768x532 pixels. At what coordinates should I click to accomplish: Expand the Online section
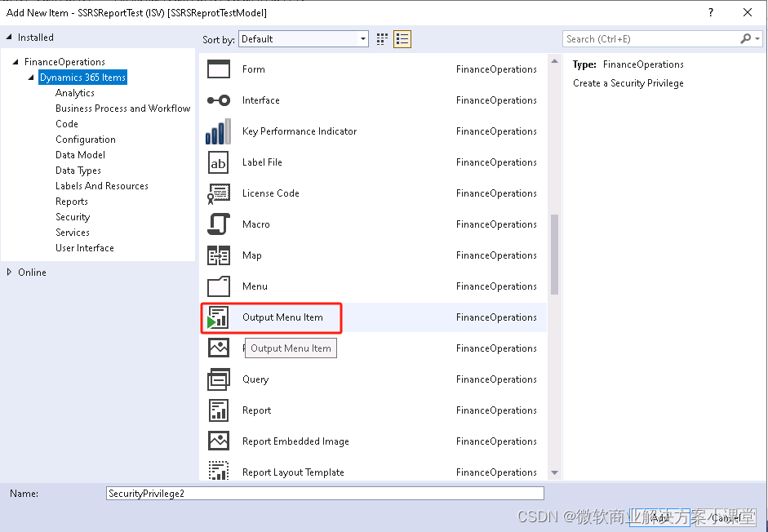coord(9,273)
